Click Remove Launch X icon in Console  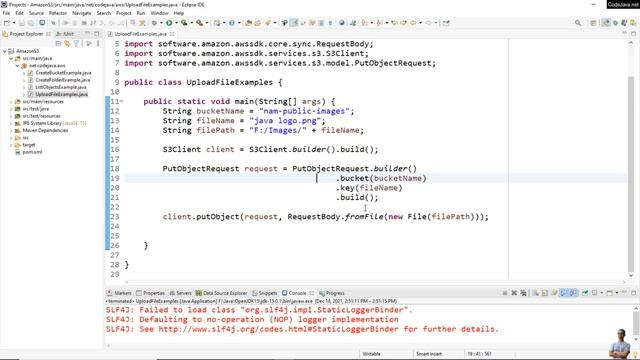click(x=514, y=293)
